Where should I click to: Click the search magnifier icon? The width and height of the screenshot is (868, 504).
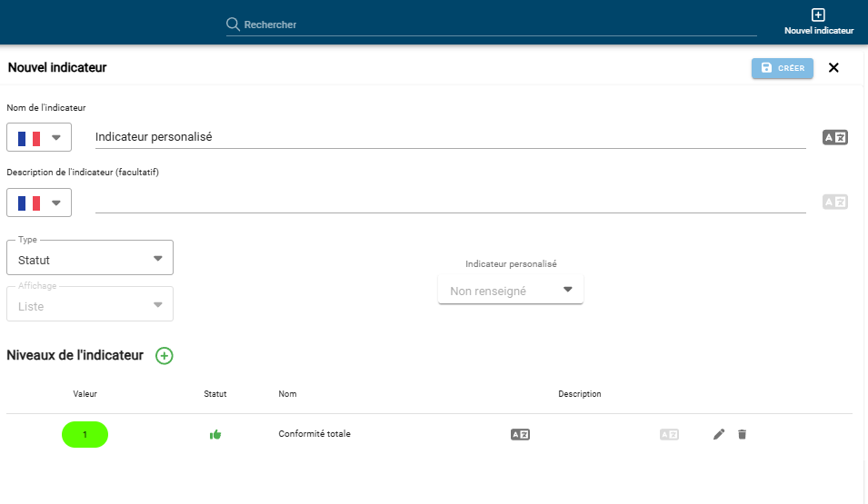[234, 25]
